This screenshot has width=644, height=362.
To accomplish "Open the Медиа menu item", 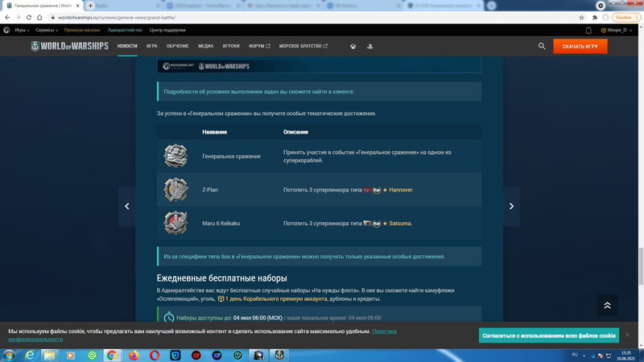I will [x=206, y=46].
